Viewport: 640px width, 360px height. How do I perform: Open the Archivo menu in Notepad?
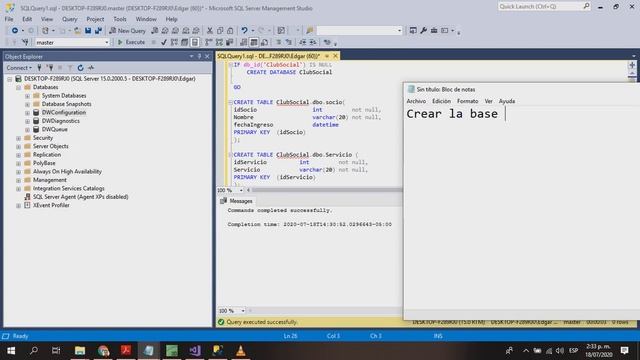(416, 101)
